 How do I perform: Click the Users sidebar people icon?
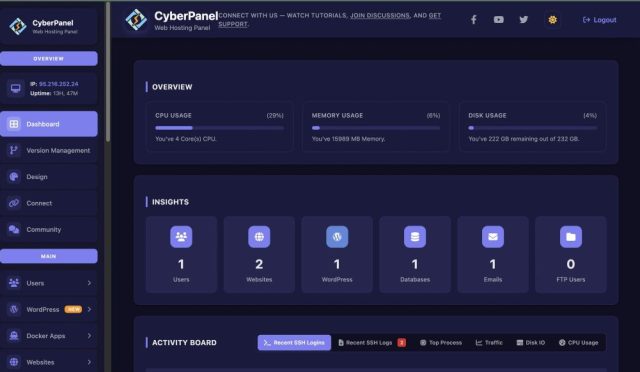[x=14, y=283]
